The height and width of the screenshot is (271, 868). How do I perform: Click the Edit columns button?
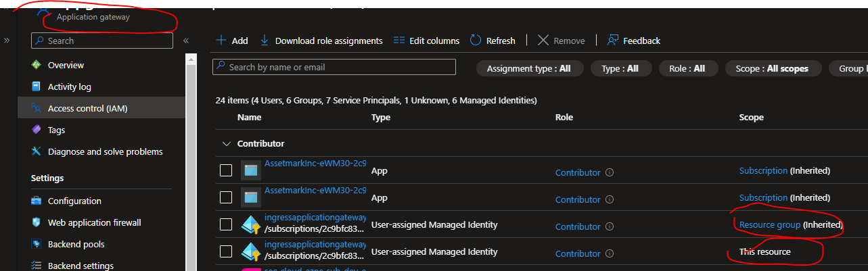(x=426, y=41)
